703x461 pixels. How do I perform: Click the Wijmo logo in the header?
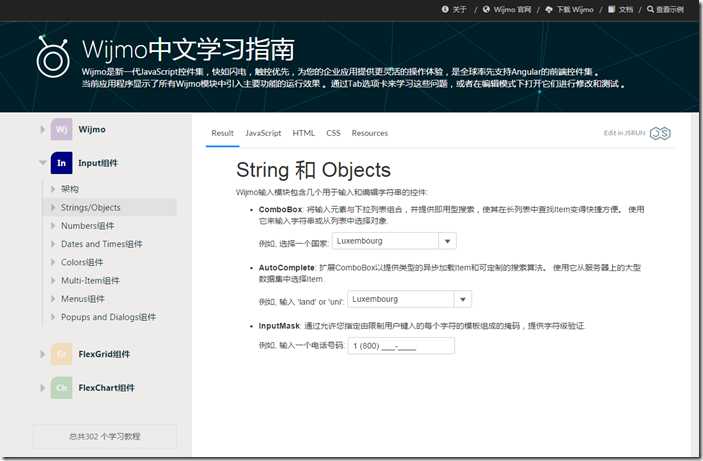pos(53,57)
